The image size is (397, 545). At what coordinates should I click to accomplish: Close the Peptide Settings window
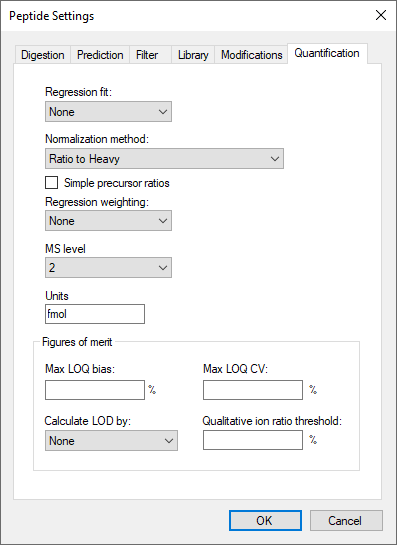pos(381,15)
